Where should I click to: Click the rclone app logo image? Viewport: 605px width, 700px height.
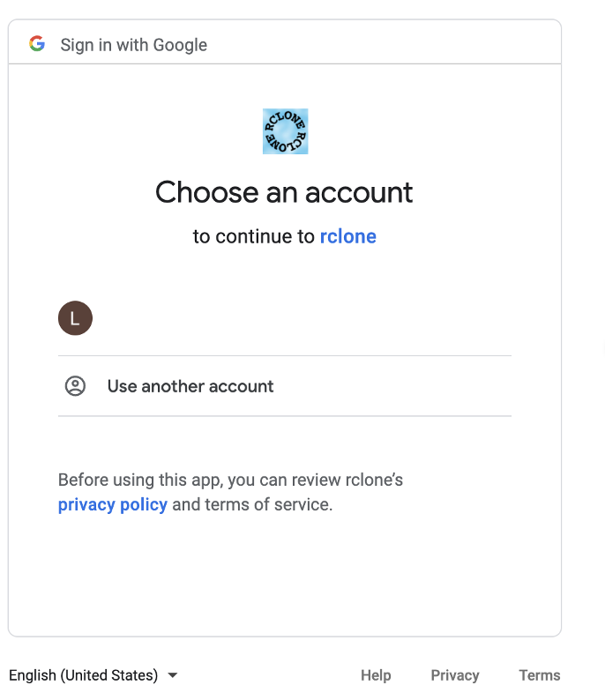click(x=286, y=131)
